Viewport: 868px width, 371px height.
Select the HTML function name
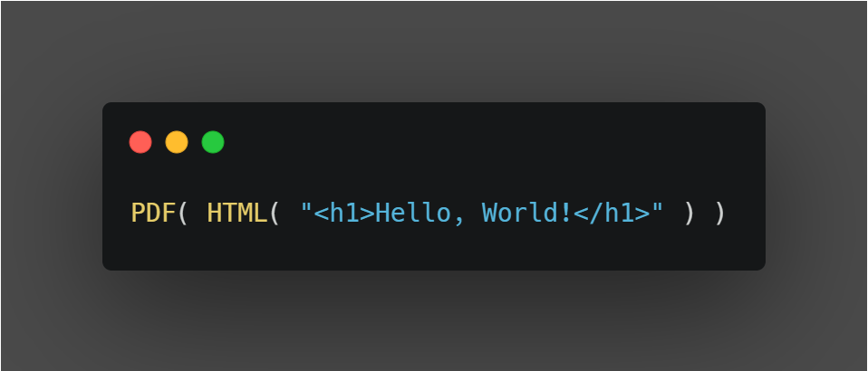pyautogui.click(x=236, y=214)
